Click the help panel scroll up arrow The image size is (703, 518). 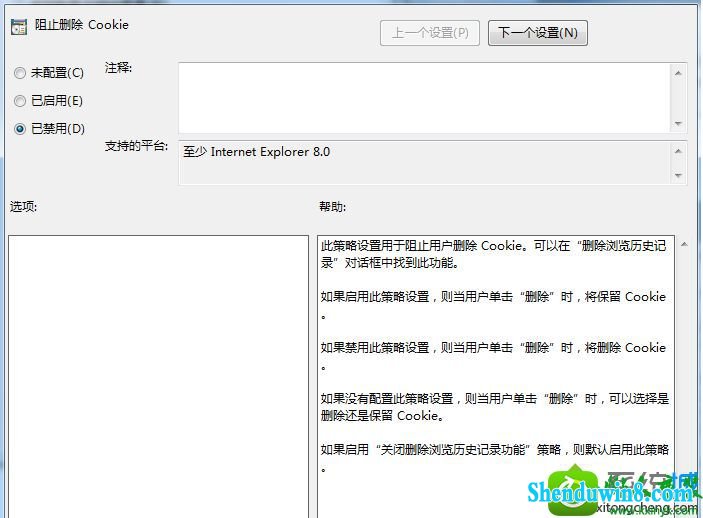click(x=684, y=244)
